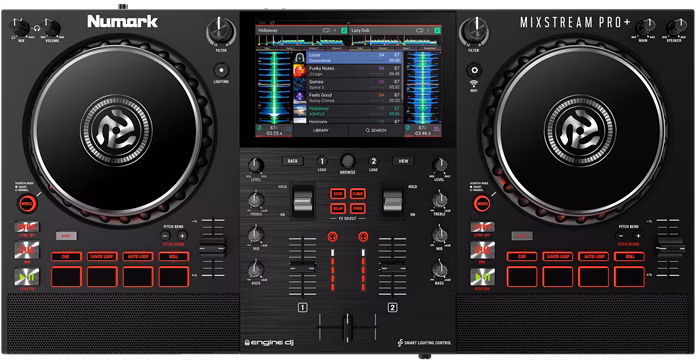
Task: Hit the pad under left deck CUE
Action: 66,277
